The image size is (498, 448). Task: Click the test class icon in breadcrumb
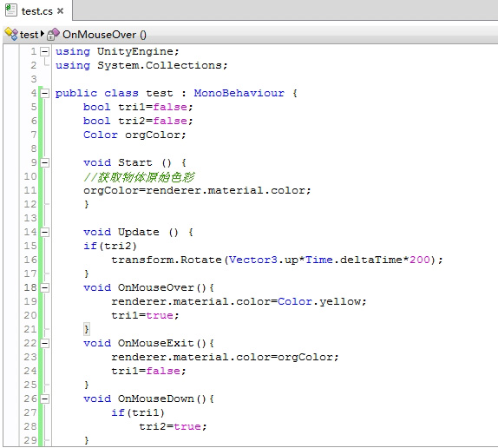tap(12, 34)
